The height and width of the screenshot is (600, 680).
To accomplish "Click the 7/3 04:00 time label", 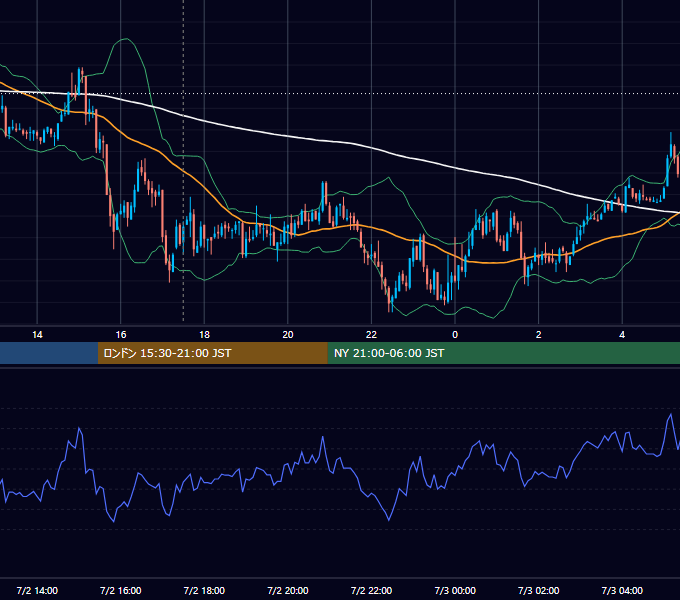I will [x=622, y=590].
